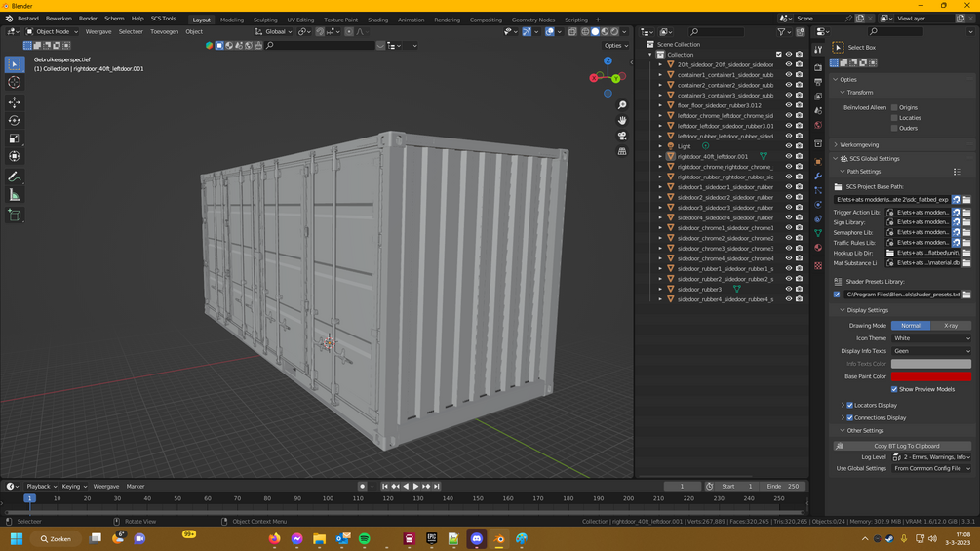Open the viewport Opties button
Viewport: 980px width, 551px height.
click(x=615, y=46)
